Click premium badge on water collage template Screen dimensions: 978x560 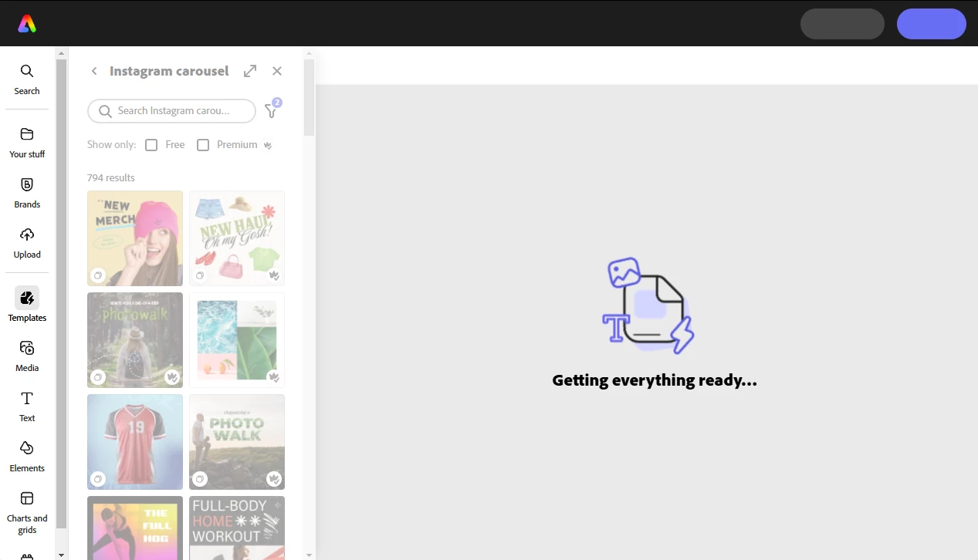click(x=273, y=377)
